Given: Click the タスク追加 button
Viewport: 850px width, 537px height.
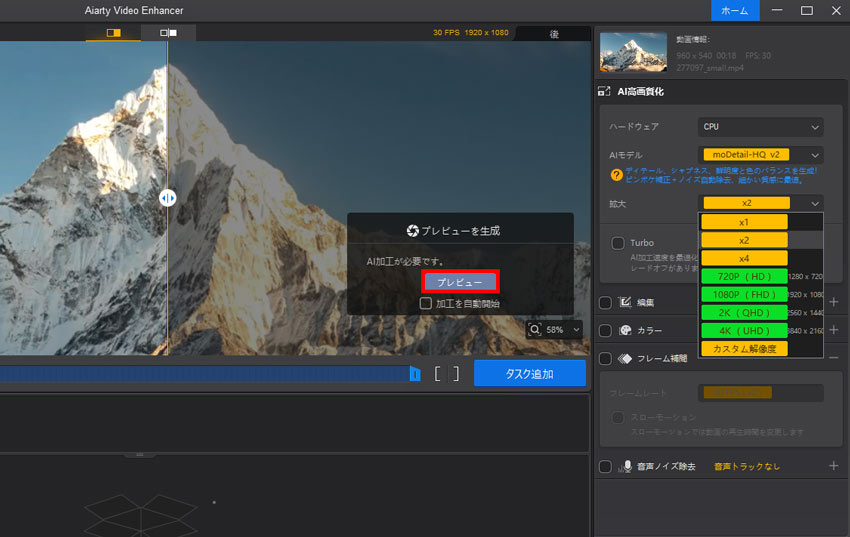Looking at the screenshot, I should click(529, 373).
